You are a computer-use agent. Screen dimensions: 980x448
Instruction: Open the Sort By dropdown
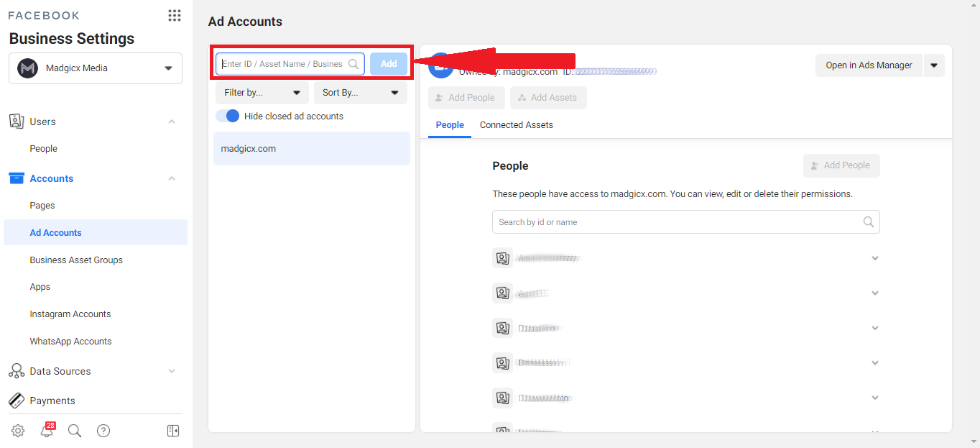pyautogui.click(x=361, y=93)
